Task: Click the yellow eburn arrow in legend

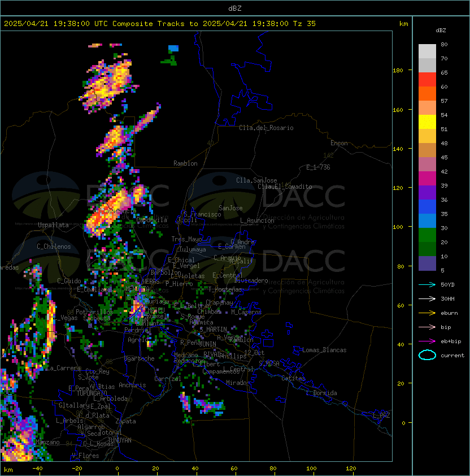Action: coord(427,313)
